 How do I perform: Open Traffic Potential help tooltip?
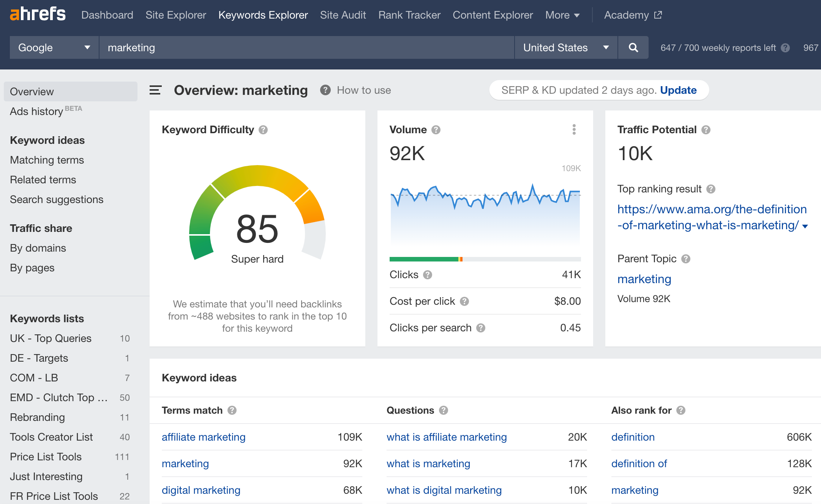706,130
